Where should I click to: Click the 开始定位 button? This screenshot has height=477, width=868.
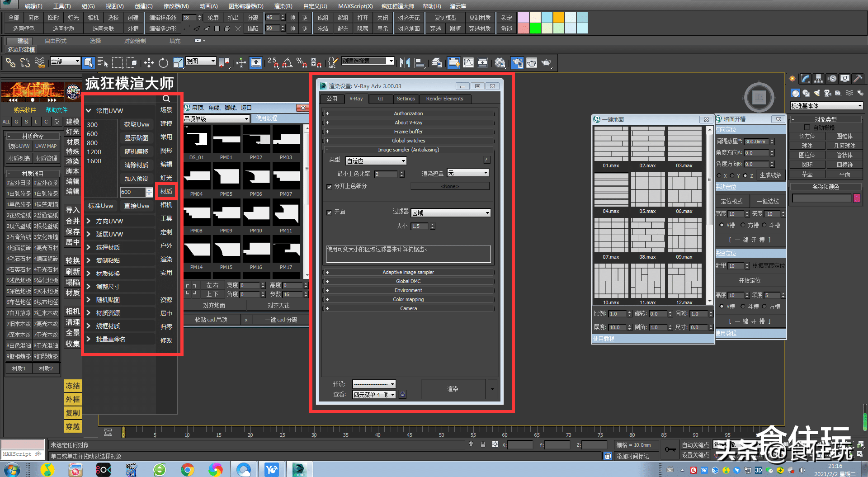(750, 280)
